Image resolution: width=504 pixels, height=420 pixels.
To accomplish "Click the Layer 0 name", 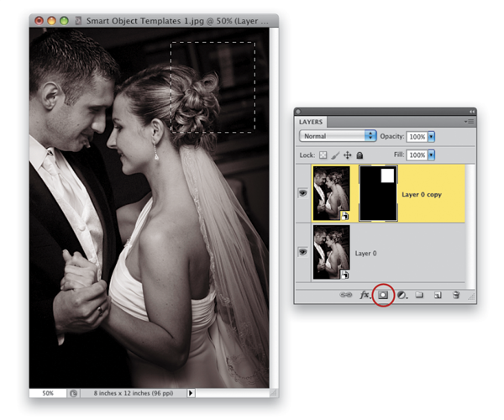I will (365, 253).
